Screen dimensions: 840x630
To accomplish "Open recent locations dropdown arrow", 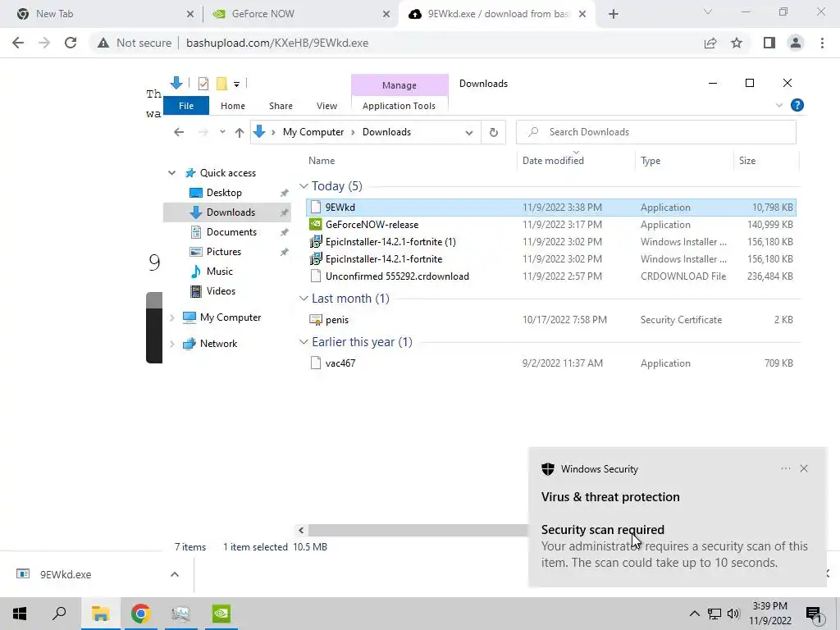I will pyautogui.click(x=222, y=132).
